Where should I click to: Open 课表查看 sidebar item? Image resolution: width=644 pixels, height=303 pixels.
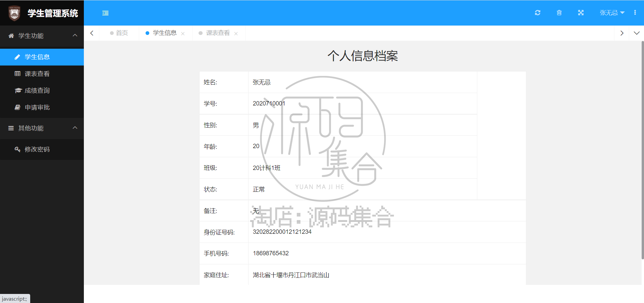[x=42, y=74]
